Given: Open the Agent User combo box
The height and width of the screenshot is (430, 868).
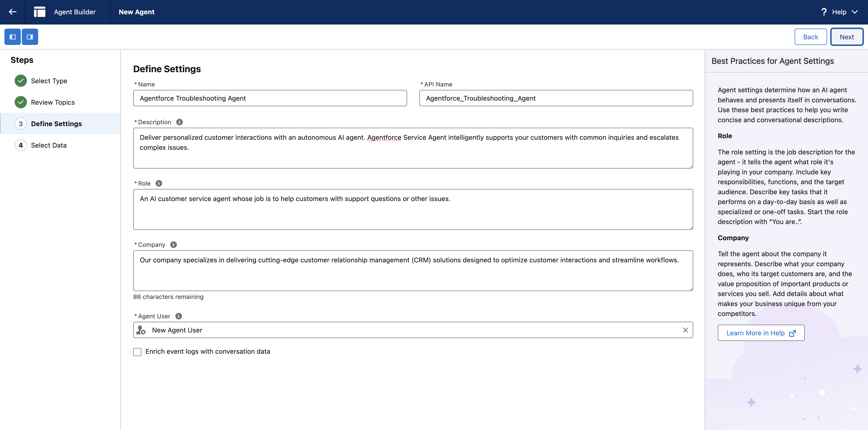Looking at the screenshot, I should click(404, 330).
